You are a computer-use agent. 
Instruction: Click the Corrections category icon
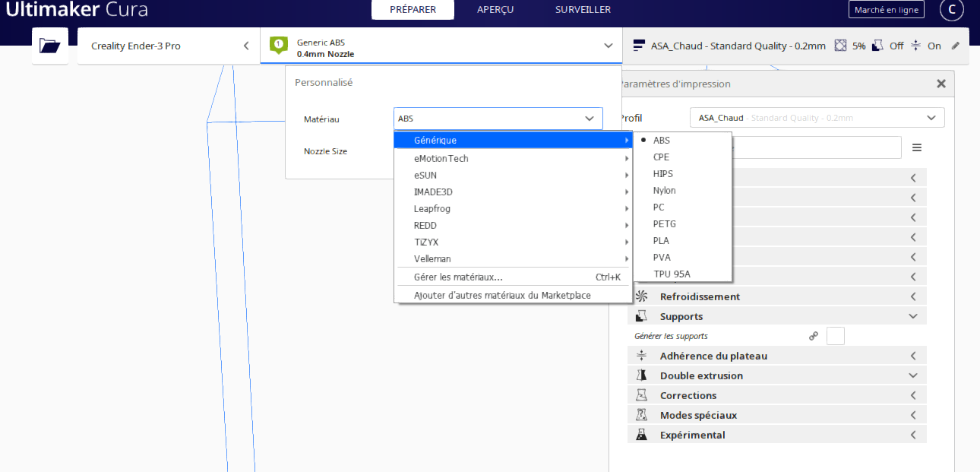pos(642,395)
